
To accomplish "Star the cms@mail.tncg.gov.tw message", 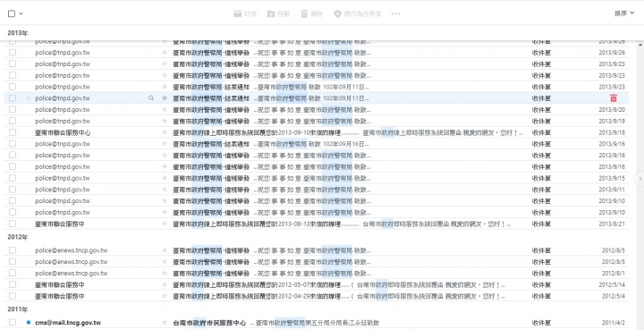I will 165,323.
